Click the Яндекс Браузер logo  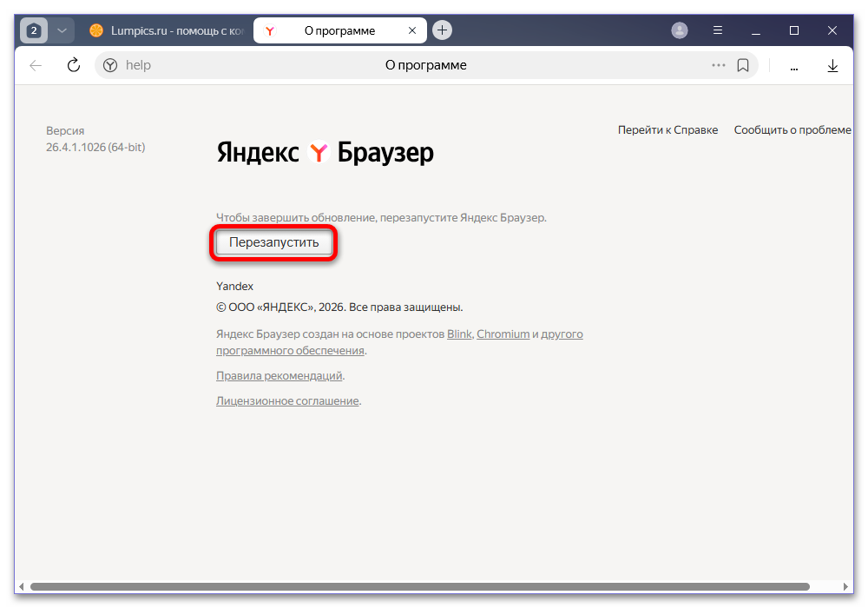[x=325, y=152]
